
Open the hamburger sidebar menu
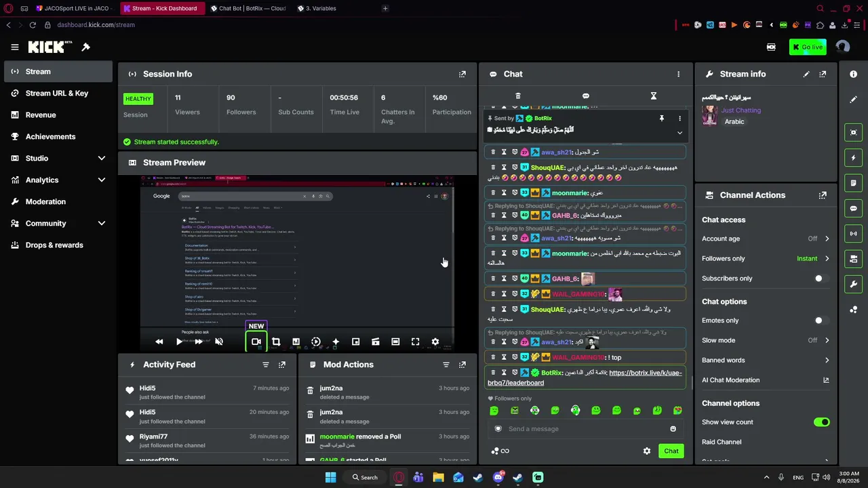(x=14, y=47)
